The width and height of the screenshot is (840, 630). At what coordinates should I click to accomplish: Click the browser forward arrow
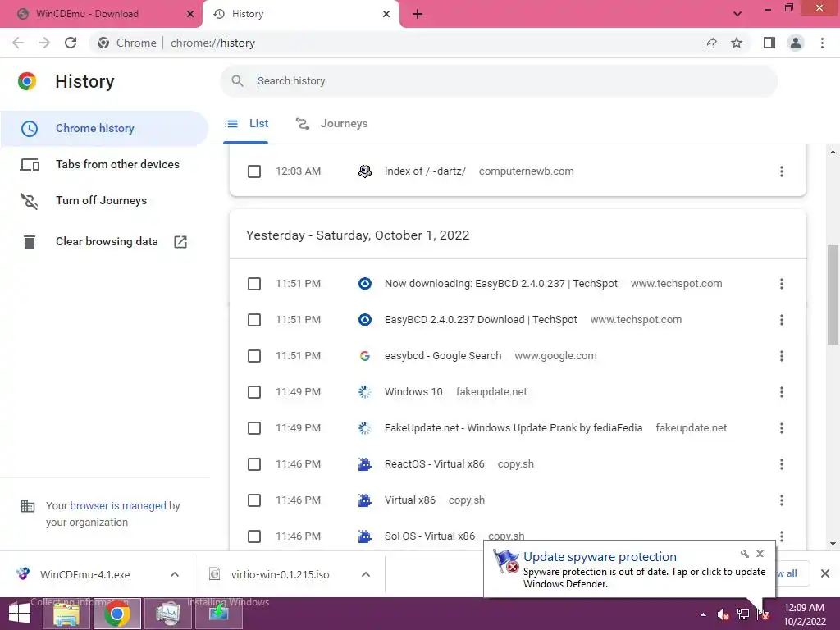44,43
